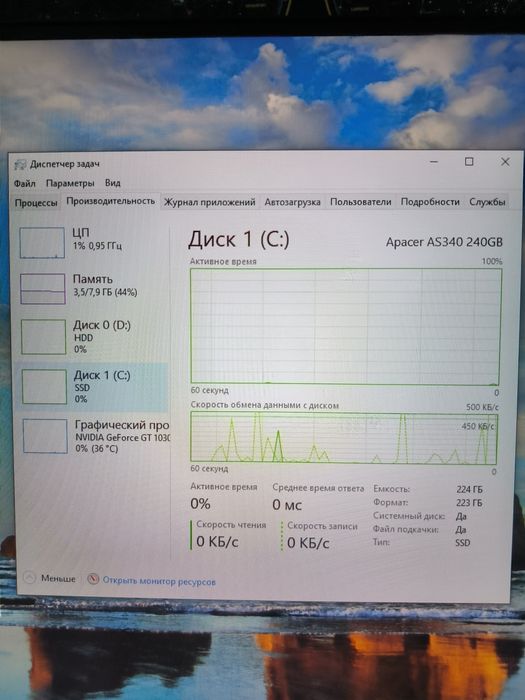Image resolution: width=525 pixels, height=700 pixels.
Task: Click the Тип SSD value
Action: point(462,543)
